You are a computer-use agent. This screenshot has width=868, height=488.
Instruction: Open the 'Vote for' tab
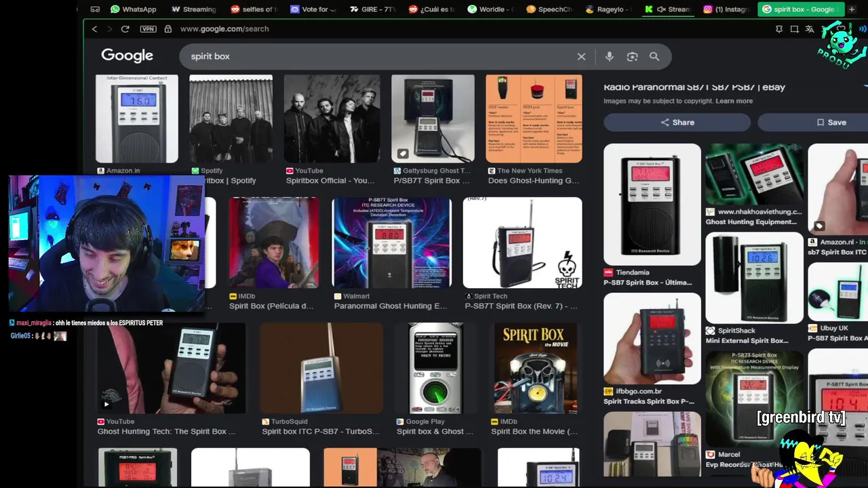coord(314,9)
